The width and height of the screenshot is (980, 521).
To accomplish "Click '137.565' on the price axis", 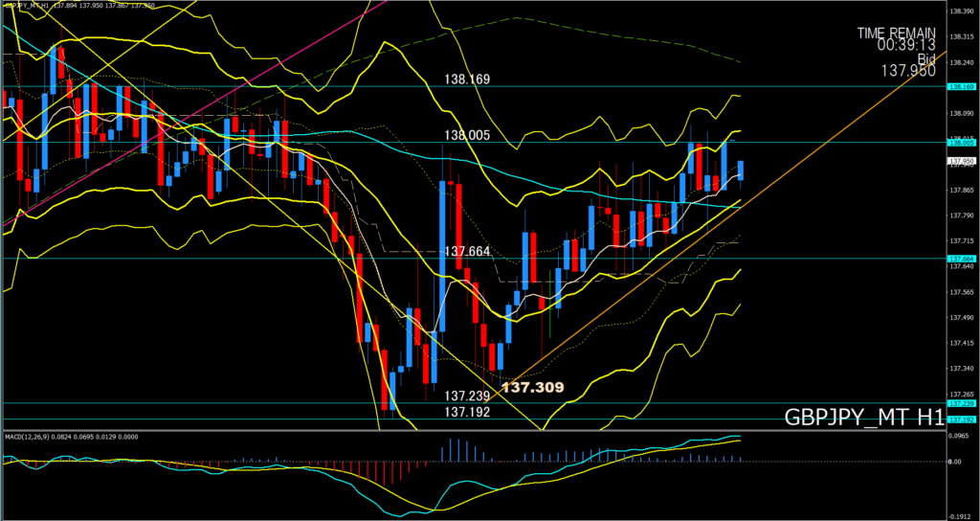I will [x=961, y=292].
